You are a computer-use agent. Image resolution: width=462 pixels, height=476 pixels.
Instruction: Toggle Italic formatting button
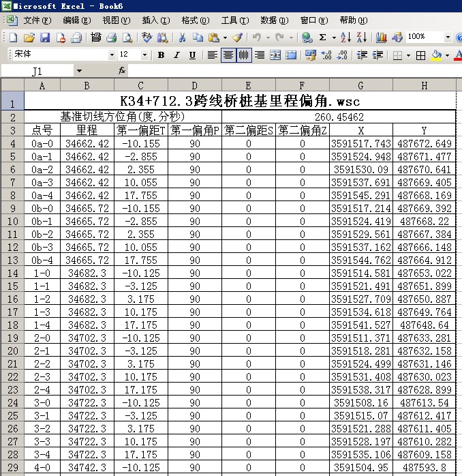(x=176, y=55)
